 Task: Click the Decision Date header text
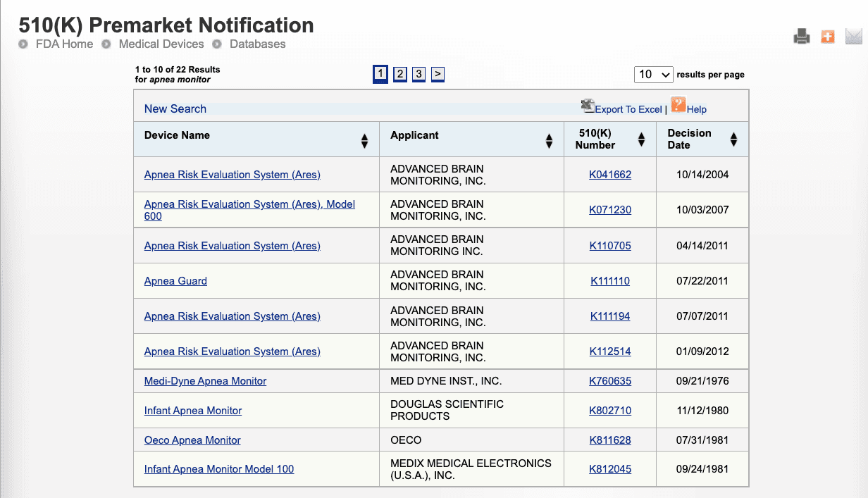click(689, 139)
